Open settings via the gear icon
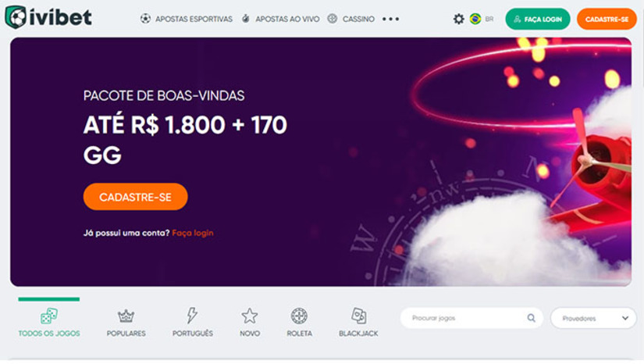The height and width of the screenshot is (364, 644). [x=458, y=19]
